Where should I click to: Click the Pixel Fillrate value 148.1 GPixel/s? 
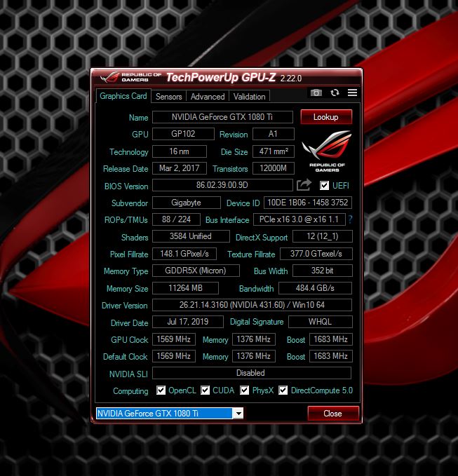pos(184,254)
